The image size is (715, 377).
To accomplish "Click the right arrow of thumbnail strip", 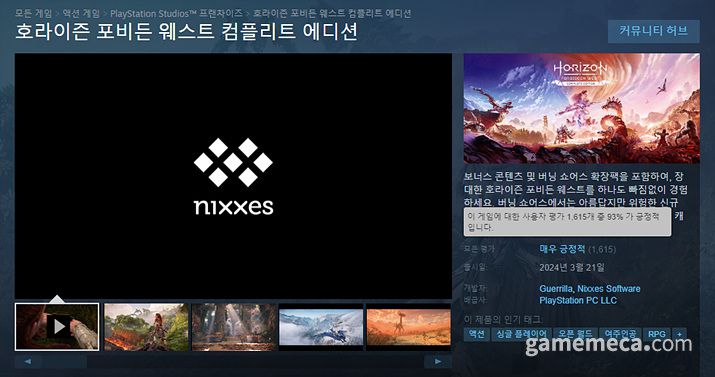I will [438, 362].
